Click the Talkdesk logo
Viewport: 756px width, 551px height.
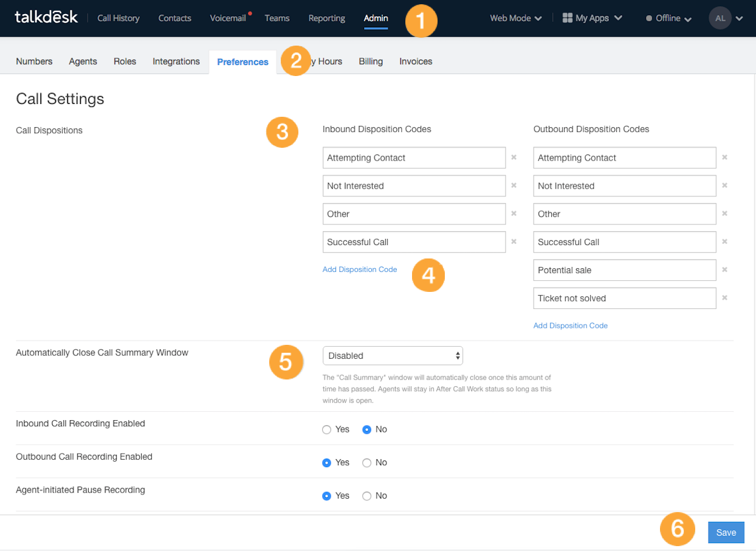coord(46,17)
